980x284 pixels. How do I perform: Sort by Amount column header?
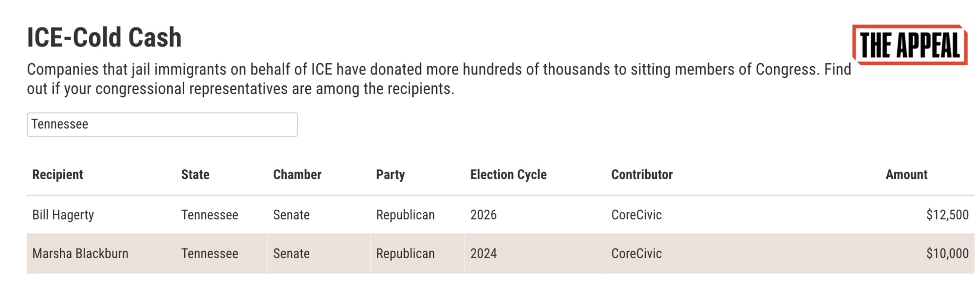(906, 175)
